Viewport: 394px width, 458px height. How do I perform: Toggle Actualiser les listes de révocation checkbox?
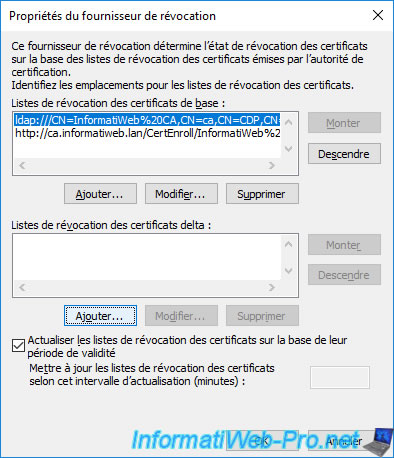(x=18, y=346)
